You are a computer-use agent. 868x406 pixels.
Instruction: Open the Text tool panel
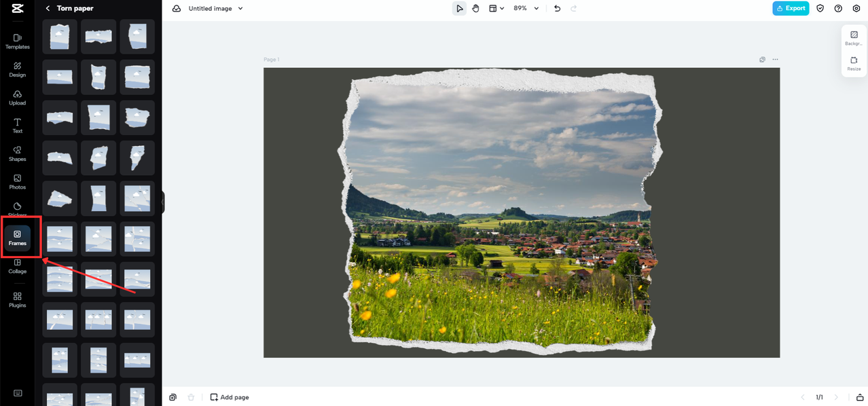18,126
